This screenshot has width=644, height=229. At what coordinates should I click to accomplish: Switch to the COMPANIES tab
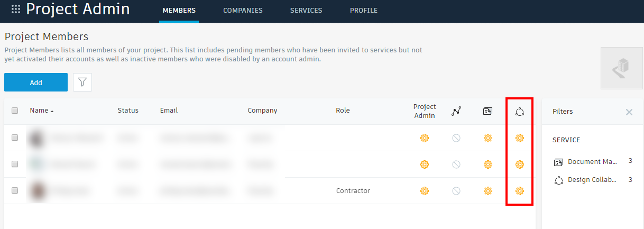[x=243, y=11]
